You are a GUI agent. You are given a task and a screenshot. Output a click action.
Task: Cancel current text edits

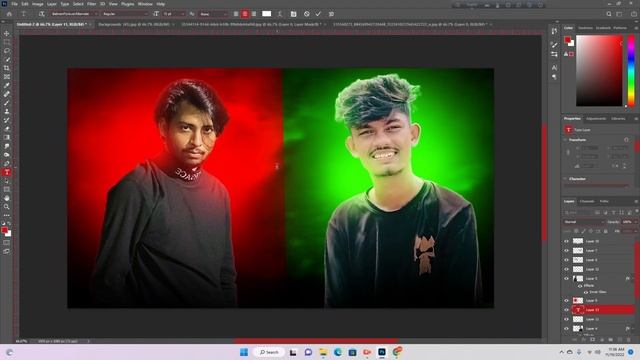coord(307,14)
